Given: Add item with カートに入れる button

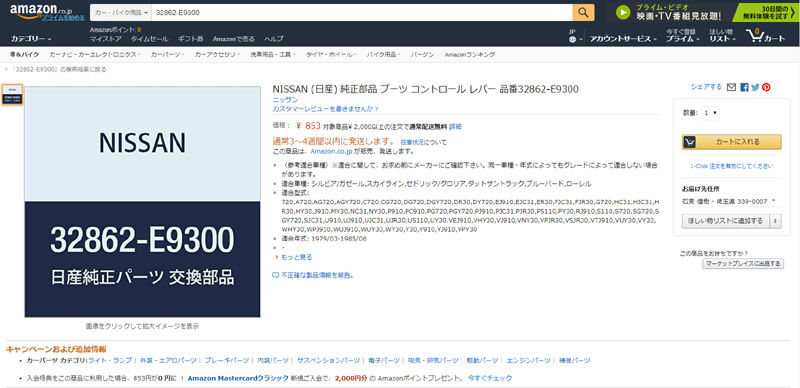Looking at the screenshot, I should click(x=732, y=142).
